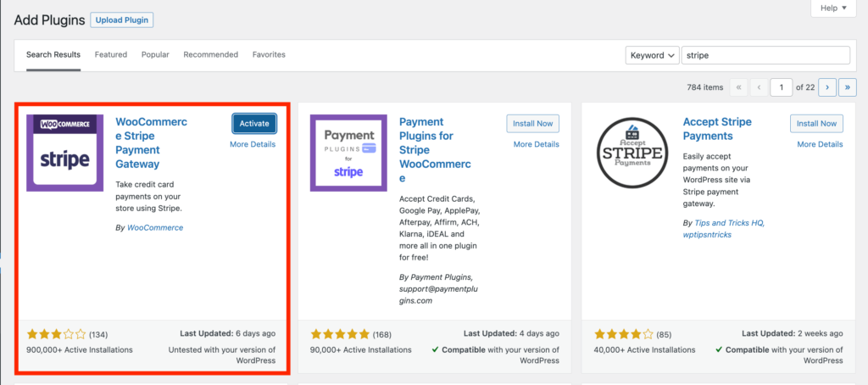The width and height of the screenshot is (868, 385).
Task: Click the 900,000+ Active Installations text
Action: click(x=80, y=350)
